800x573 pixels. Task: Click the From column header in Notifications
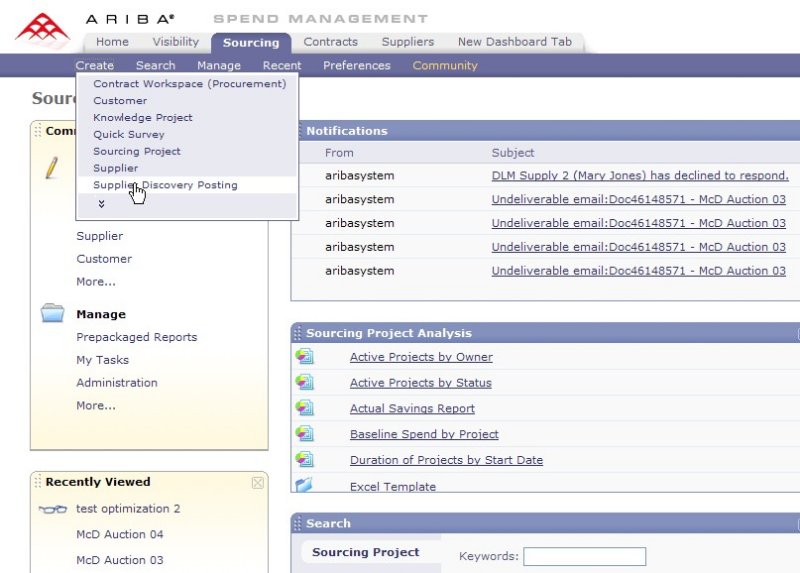point(339,153)
